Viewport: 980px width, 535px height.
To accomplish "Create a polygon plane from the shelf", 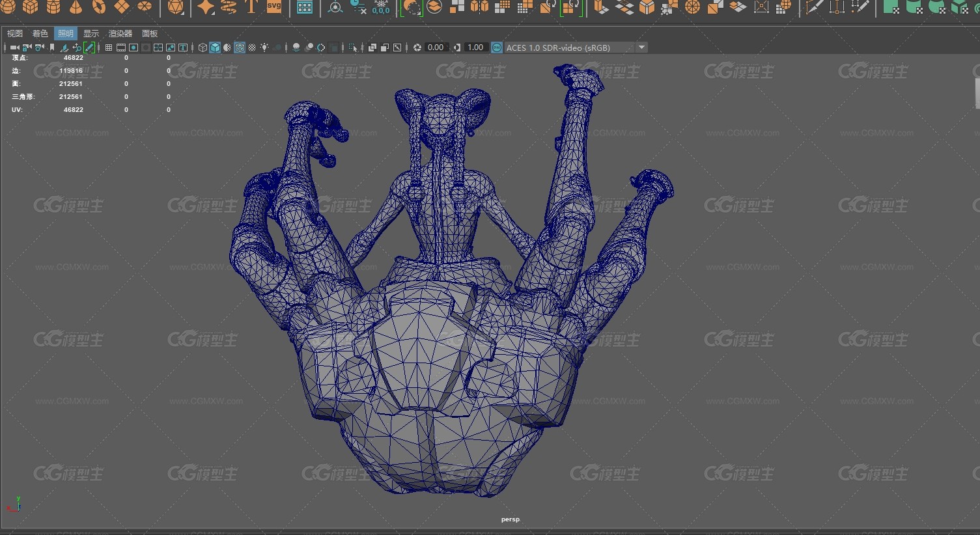I will (122, 7).
